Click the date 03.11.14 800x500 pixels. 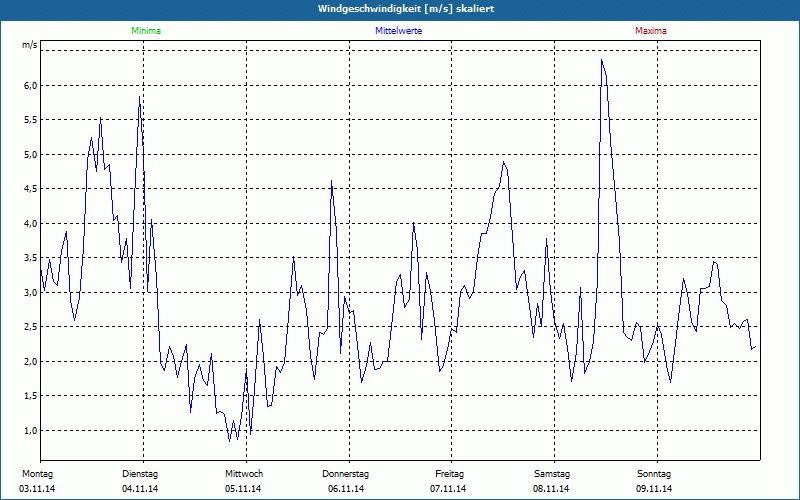pyautogui.click(x=37, y=489)
